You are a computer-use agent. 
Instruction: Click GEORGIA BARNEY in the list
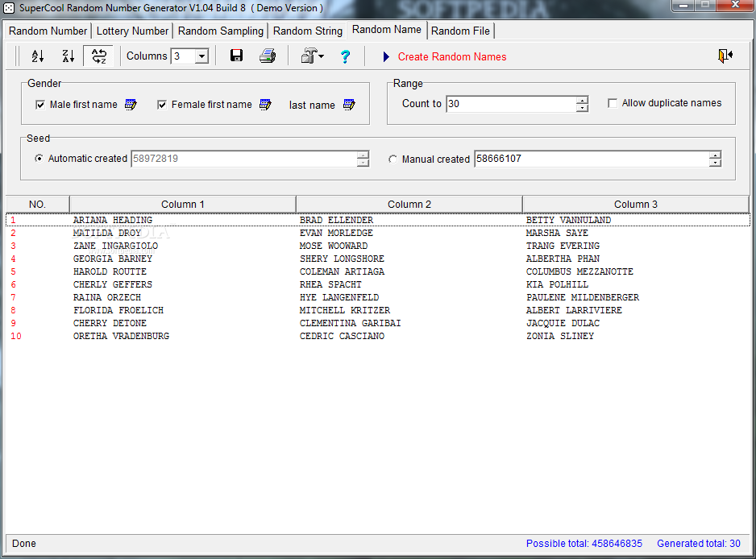click(x=112, y=259)
